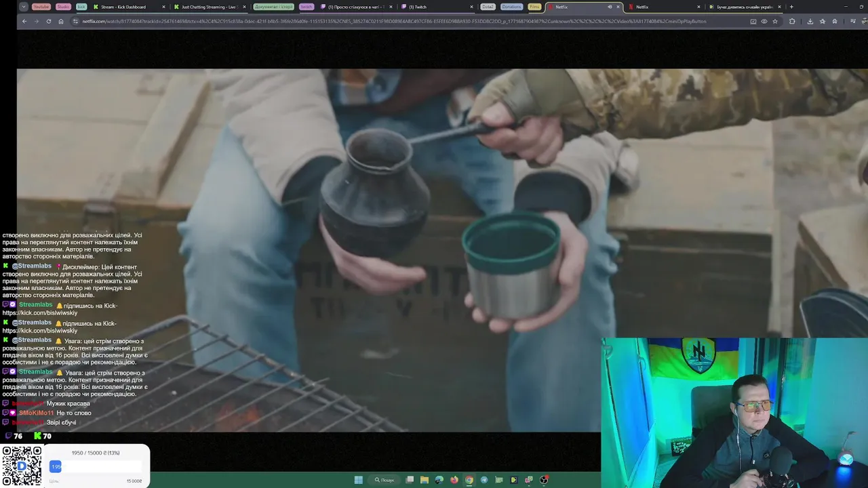Expand the Donations tab group
The width and height of the screenshot is (868, 488).
(x=511, y=7)
